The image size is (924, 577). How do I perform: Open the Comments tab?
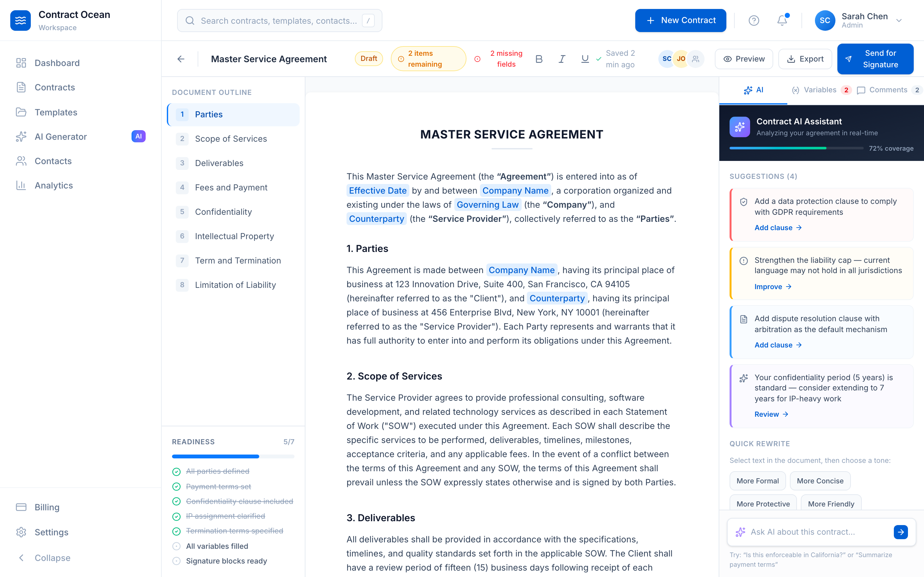(x=888, y=90)
